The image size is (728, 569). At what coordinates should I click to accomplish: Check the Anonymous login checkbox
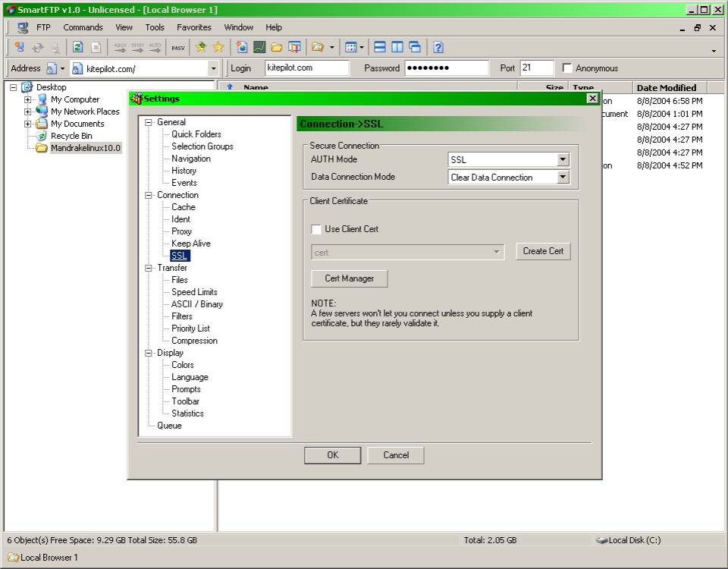tap(567, 68)
